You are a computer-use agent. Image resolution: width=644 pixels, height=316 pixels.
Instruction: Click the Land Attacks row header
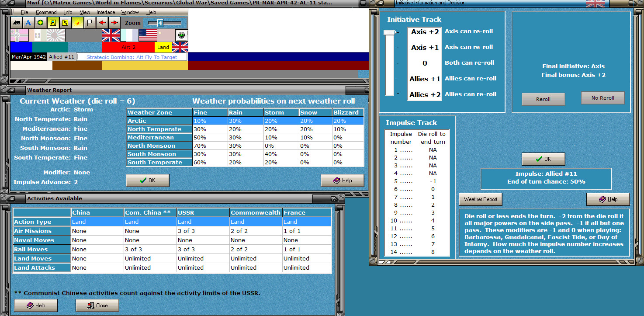click(42, 268)
